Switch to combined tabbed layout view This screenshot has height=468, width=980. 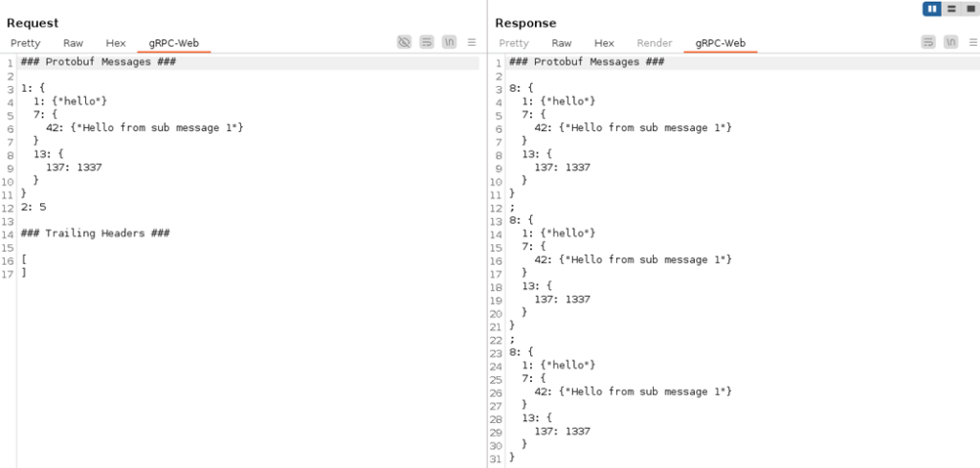969,9
